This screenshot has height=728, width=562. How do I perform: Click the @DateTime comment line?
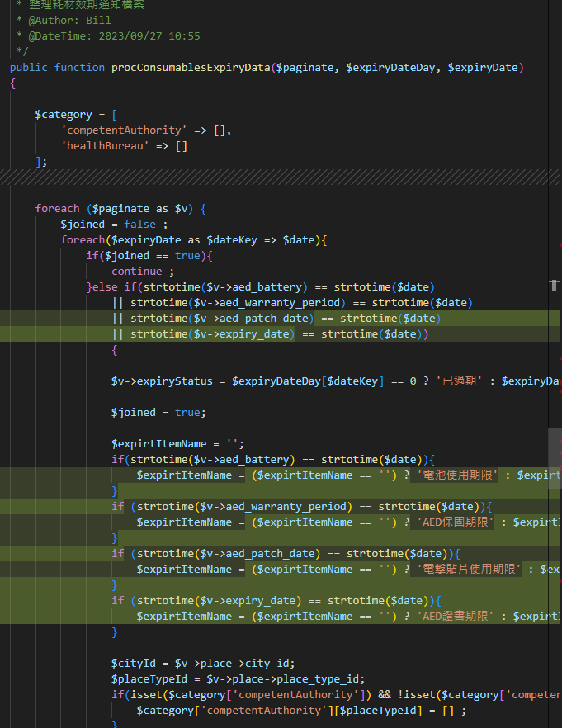114,35
